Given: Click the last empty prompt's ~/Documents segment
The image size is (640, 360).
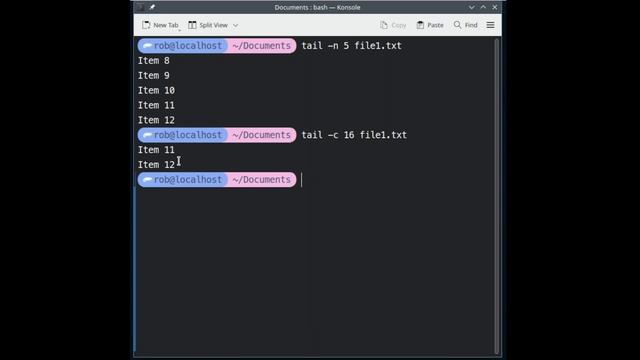Looking at the screenshot, I should (262, 180).
